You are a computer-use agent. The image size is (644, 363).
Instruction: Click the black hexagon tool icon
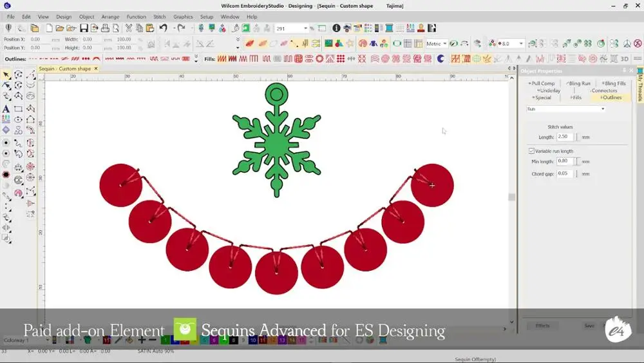pos(6,175)
